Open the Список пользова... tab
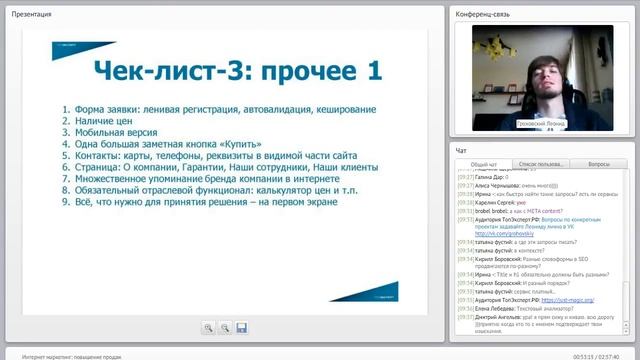The image size is (640, 360). pos(541,164)
